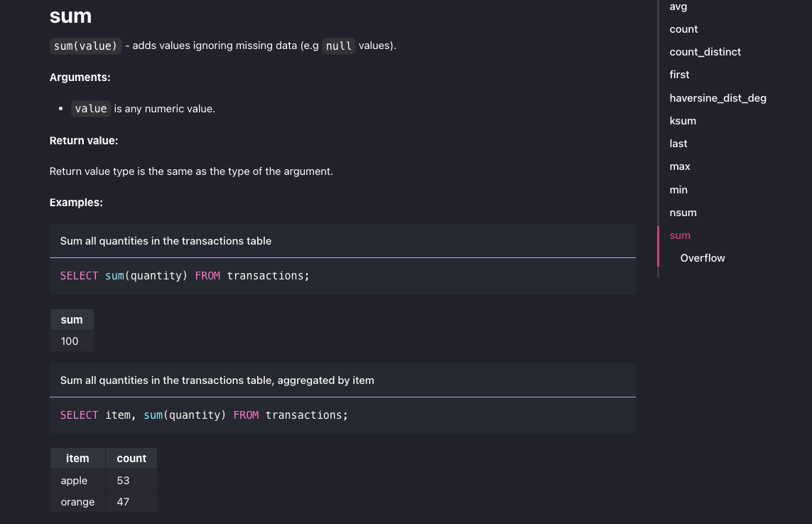Screen dimensions: 812x524
Task: Go to count_distinct in sidebar
Action: pos(705,53)
